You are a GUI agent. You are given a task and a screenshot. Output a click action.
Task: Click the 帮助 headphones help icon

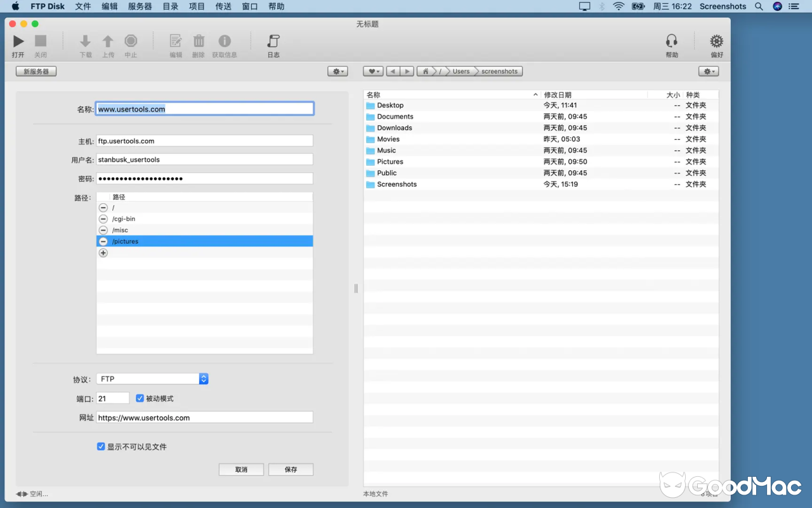(672, 42)
